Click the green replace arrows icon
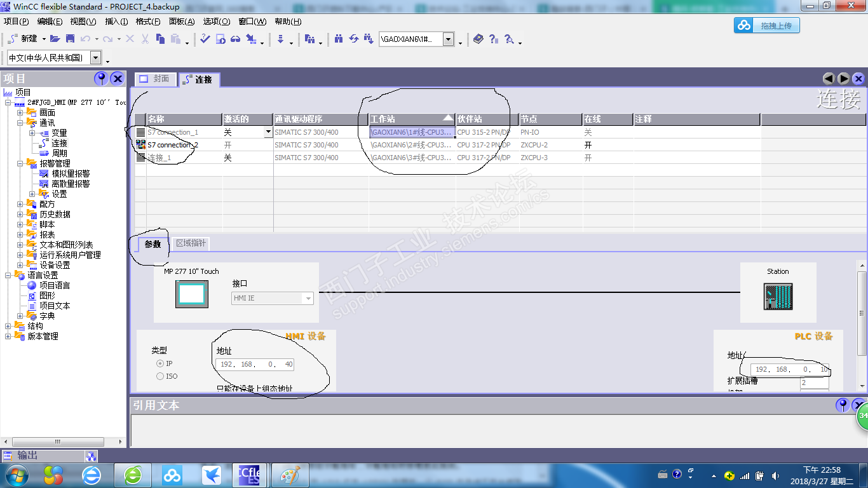This screenshot has width=868, height=488. point(354,39)
